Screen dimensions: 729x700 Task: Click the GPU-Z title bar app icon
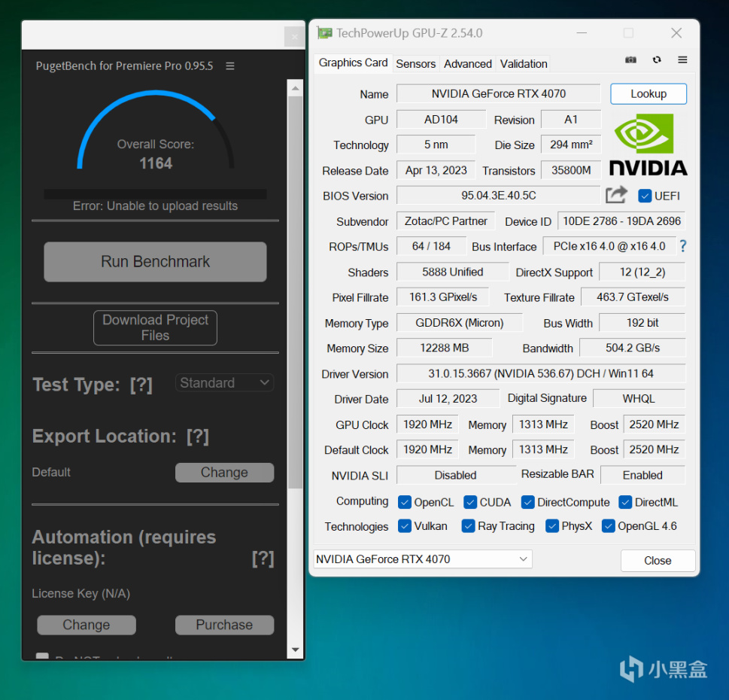click(x=324, y=33)
